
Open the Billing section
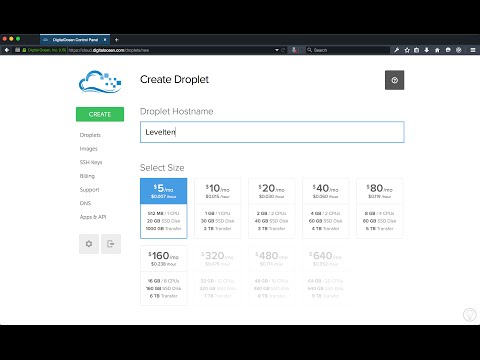coord(87,176)
